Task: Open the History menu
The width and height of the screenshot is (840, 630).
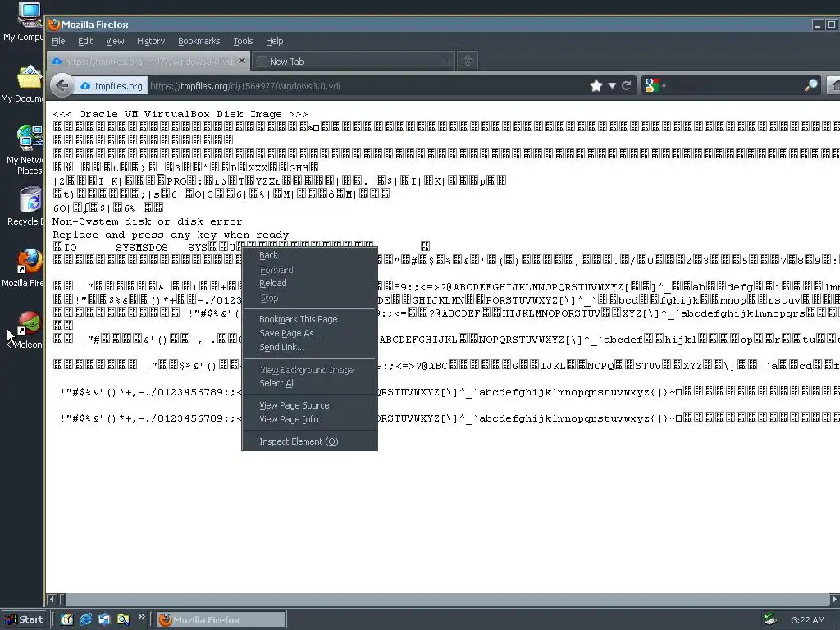Action: point(151,41)
